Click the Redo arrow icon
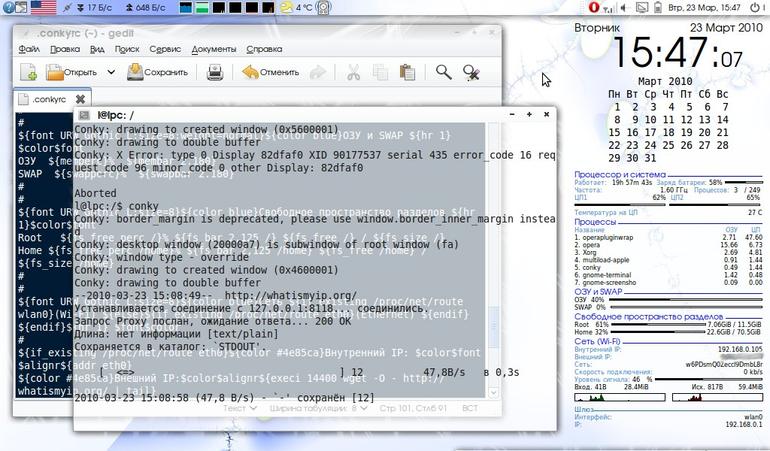Viewport: 770px width, 451px height. [318, 73]
